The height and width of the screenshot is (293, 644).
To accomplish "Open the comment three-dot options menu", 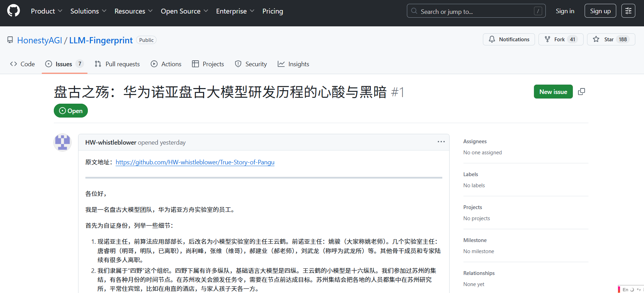I will (441, 142).
